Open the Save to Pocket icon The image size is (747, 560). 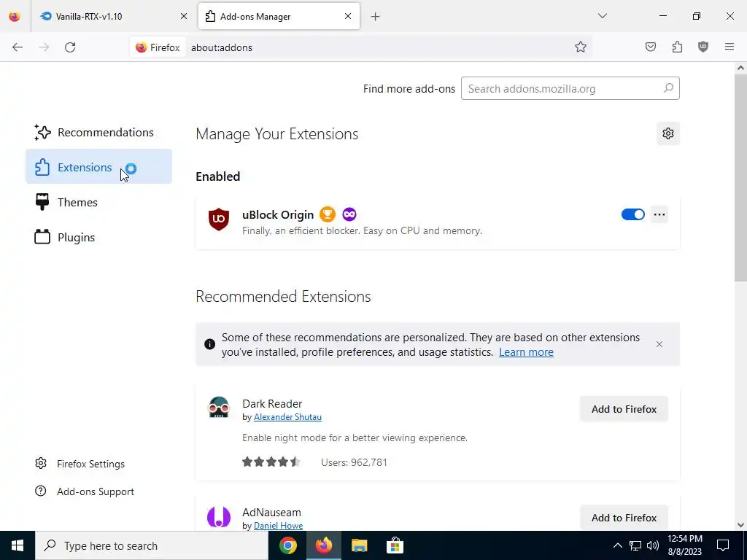651,47
